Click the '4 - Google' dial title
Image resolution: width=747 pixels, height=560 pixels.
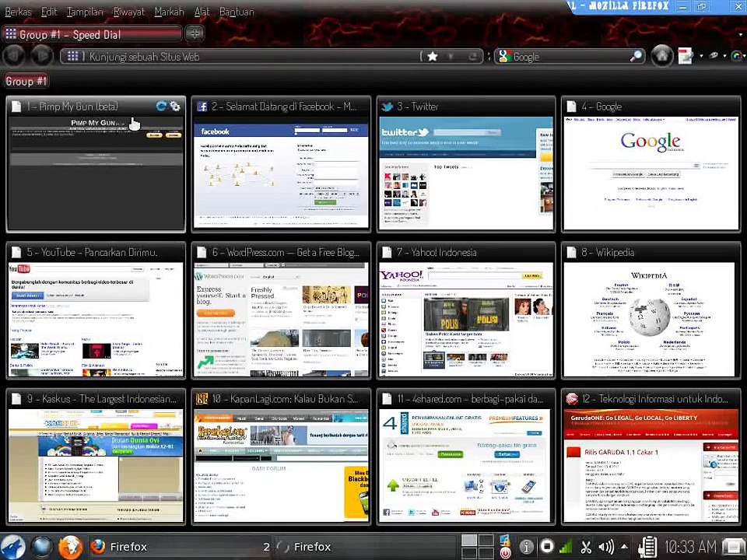601,107
